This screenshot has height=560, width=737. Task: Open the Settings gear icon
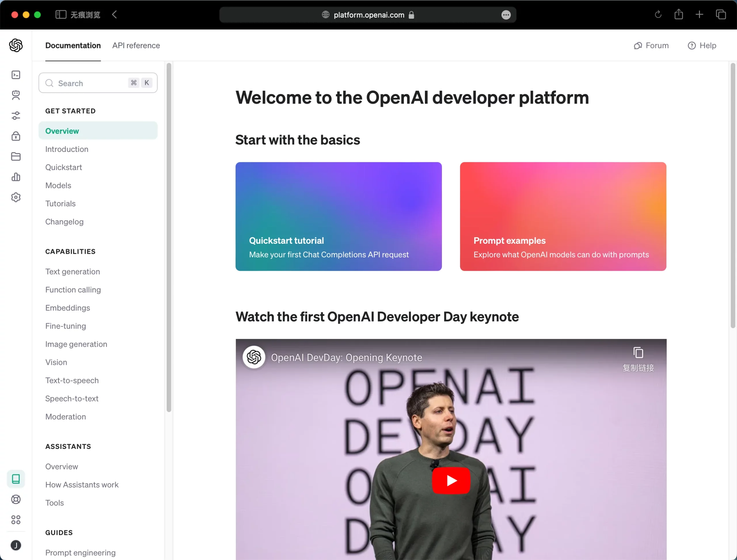click(16, 197)
